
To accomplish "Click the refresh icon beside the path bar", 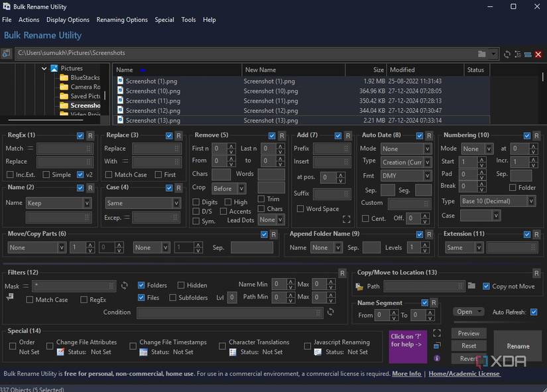I will (x=507, y=54).
